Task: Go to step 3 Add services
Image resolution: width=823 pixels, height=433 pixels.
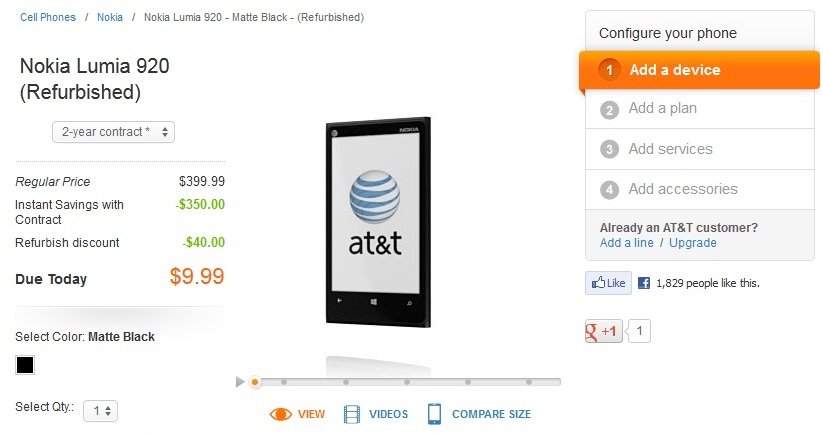Action: [x=700, y=149]
